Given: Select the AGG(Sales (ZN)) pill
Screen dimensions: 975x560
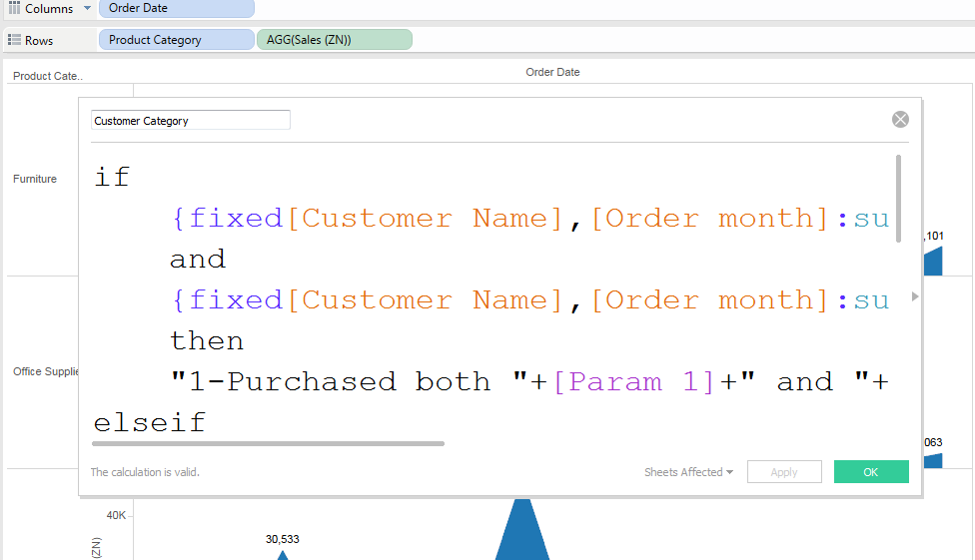Looking at the screenshot, I should tap(334, 40).
